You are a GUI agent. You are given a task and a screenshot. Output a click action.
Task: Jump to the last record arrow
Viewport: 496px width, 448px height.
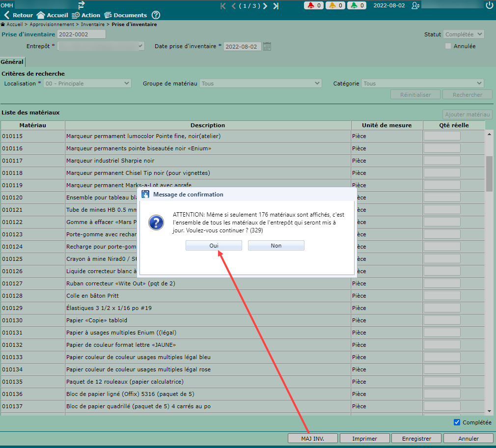click(x=276, y=6)
